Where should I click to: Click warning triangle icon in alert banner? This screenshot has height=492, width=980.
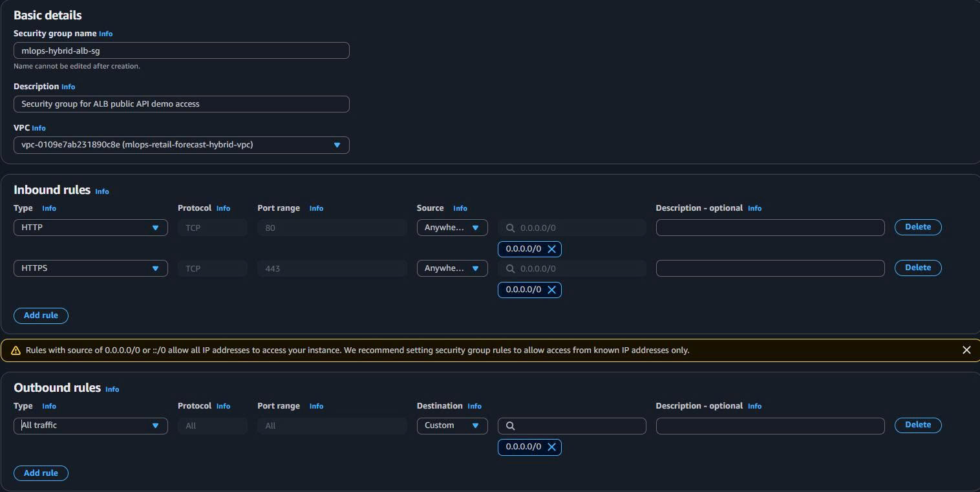coord(16,350)
